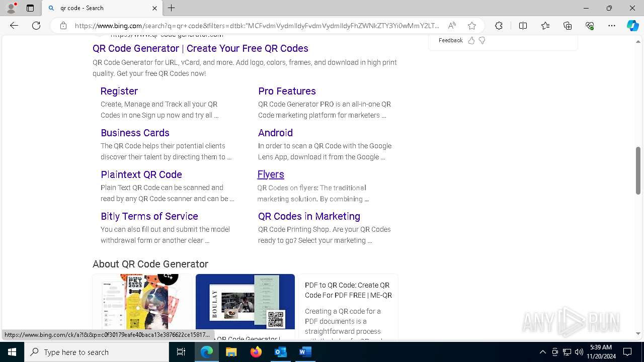Add this page to favorites star

click(471, 26)
